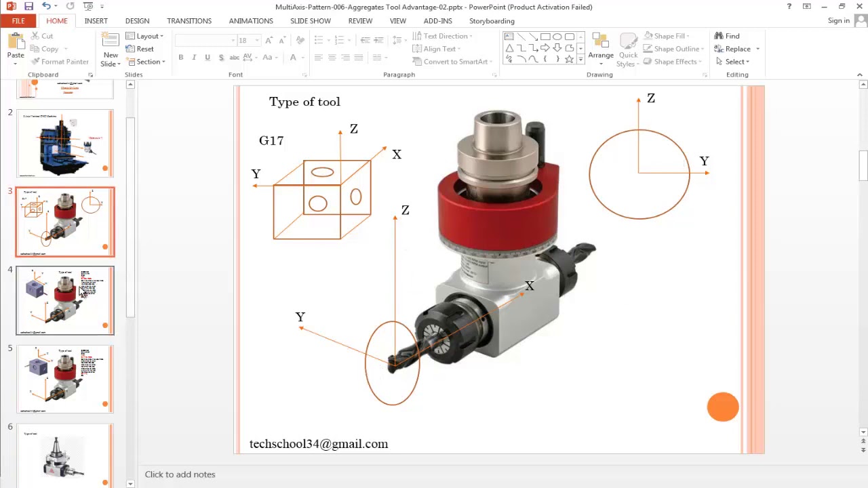Click the Redo arrow in quick access toolbar

(x=70, y=6)
